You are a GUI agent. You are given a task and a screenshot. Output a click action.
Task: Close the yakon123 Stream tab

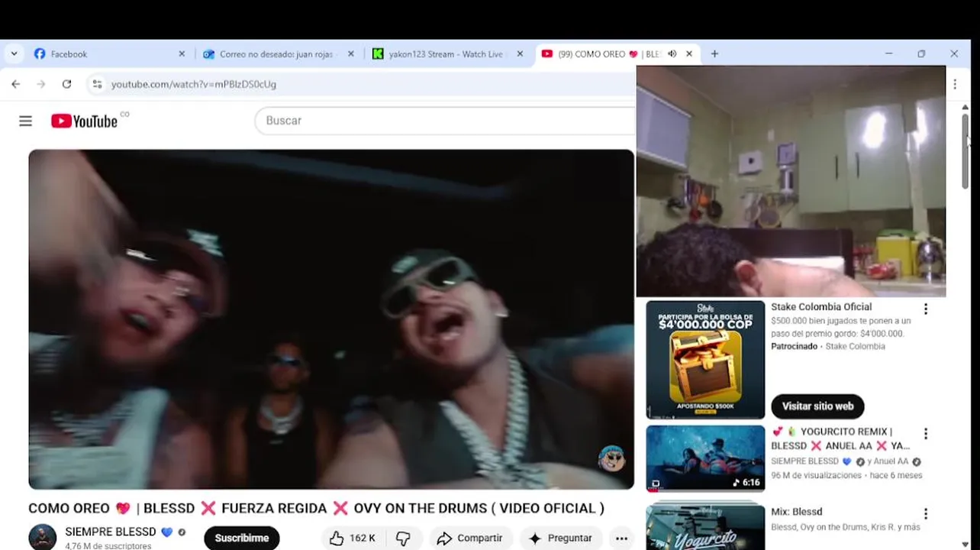[520, 54]
